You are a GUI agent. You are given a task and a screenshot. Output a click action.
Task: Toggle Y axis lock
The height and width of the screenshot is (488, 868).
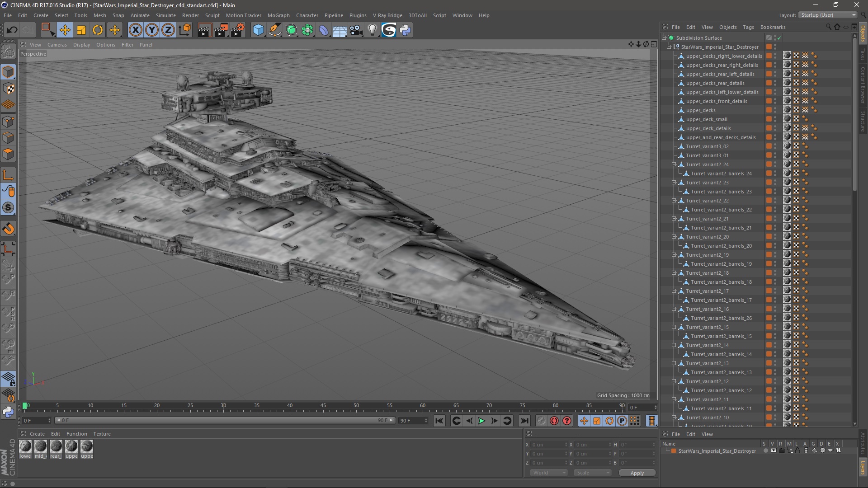click(x=152, y=30)
